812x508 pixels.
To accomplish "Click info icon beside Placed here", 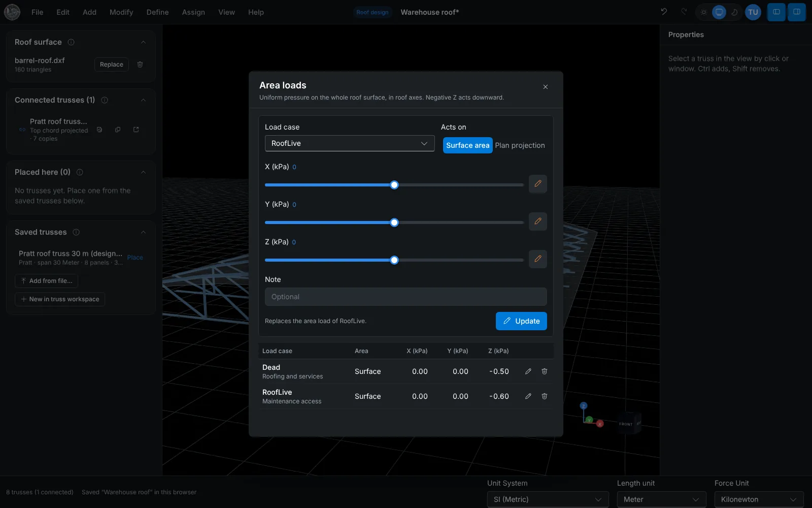I will pos(80,172).
